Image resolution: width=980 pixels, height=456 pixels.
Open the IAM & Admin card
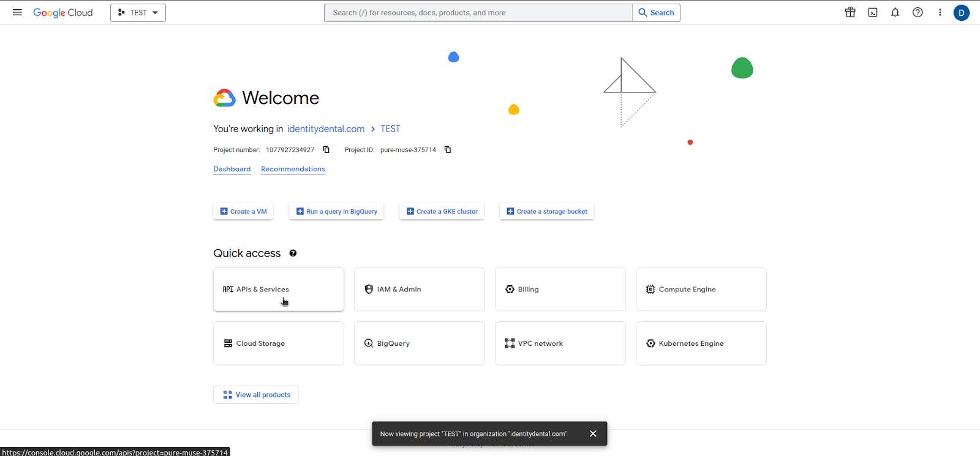pyautogui.click(x=420, y=289)
